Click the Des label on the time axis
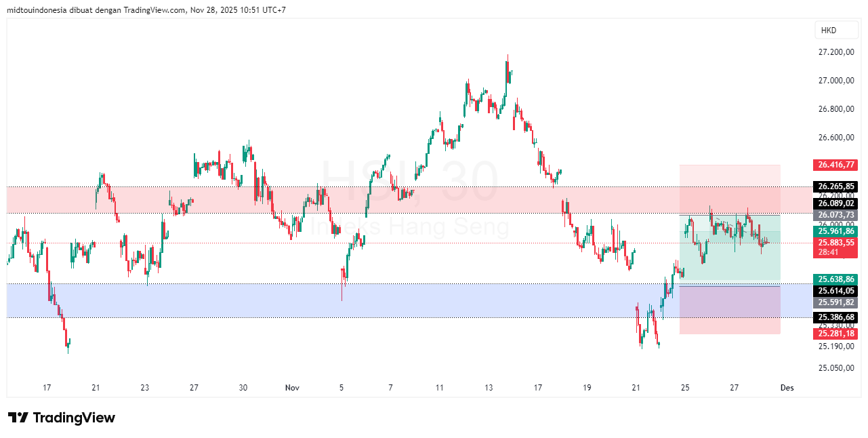This screenshot has width=868, height=438. (786, 388)
